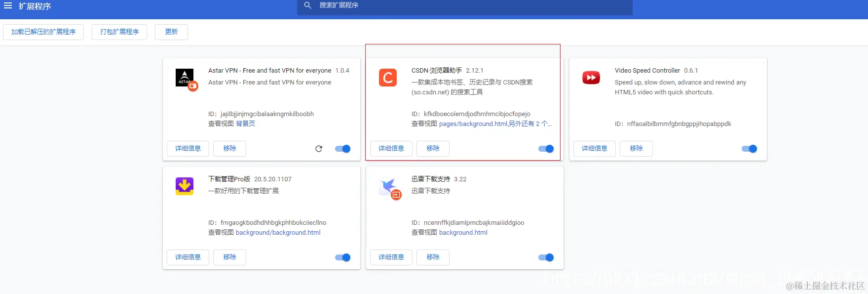Open details for Video Speed Controller
This screenshot has height=294, width=868.
pyautogui.click(x=595, y=149)
